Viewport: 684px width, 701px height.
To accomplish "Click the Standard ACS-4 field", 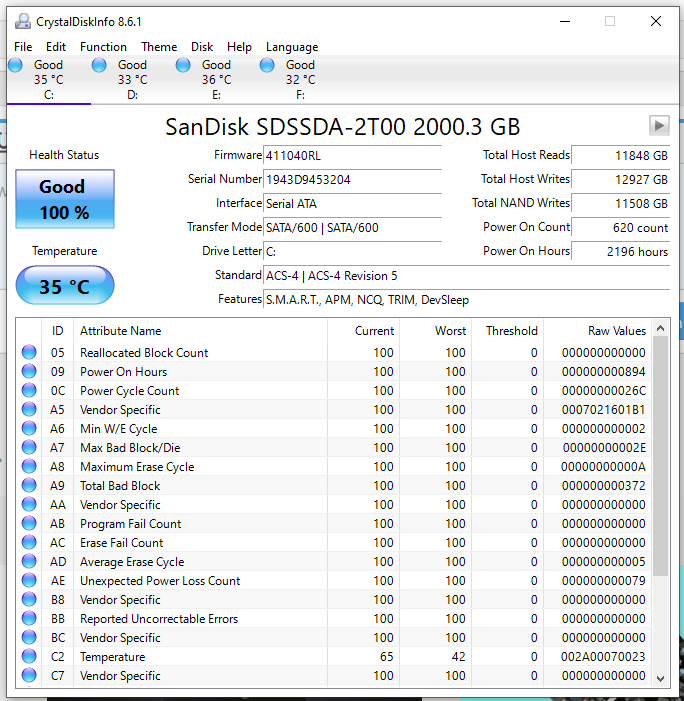I will pos(466,276).
